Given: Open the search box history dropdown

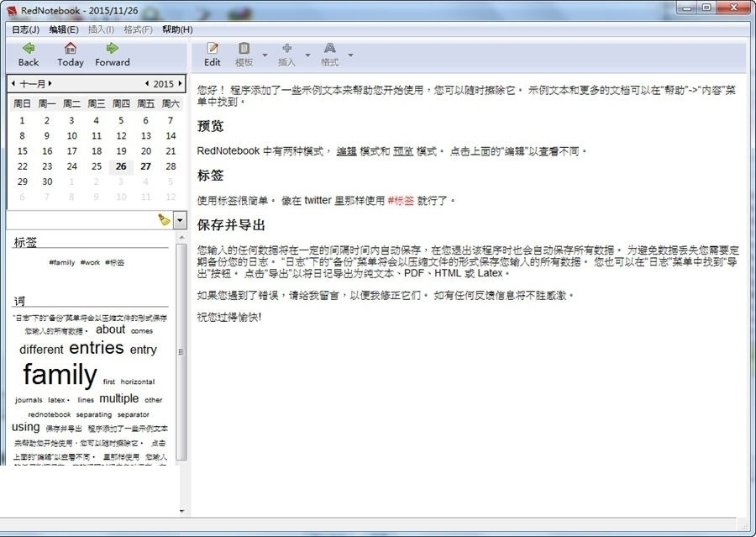Looking at the screenshot, I should [x=180, y=220].
